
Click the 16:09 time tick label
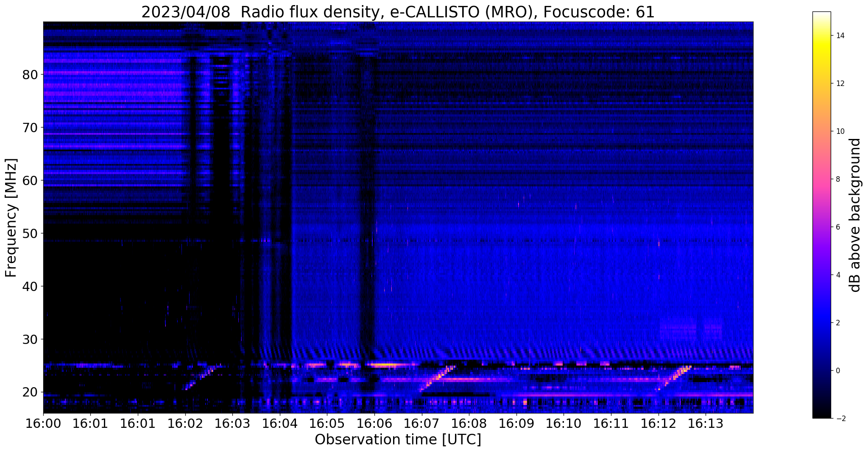(x=516, y=424)
